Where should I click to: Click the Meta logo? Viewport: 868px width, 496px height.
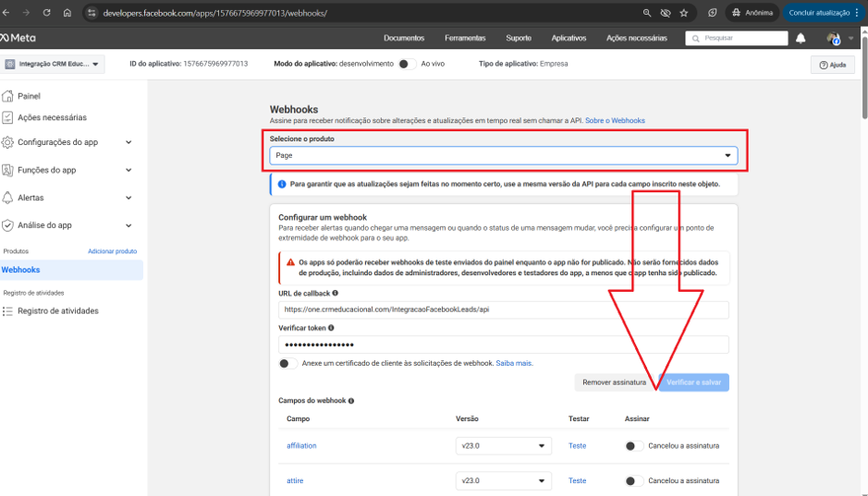coord(18,38)
